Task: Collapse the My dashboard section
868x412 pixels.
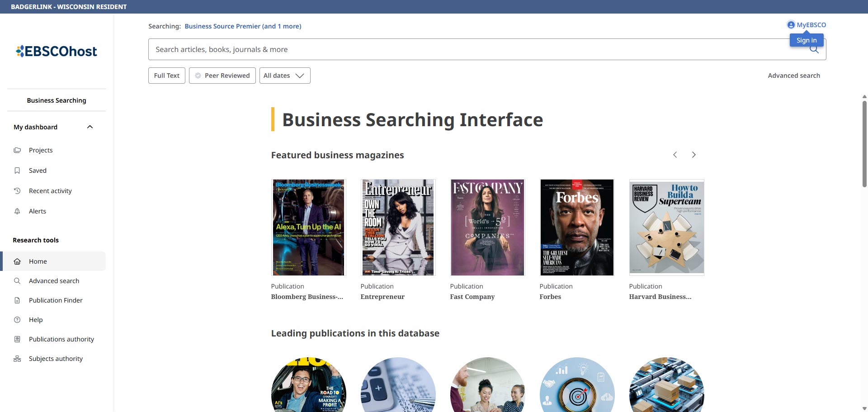Action: (90, 127)
